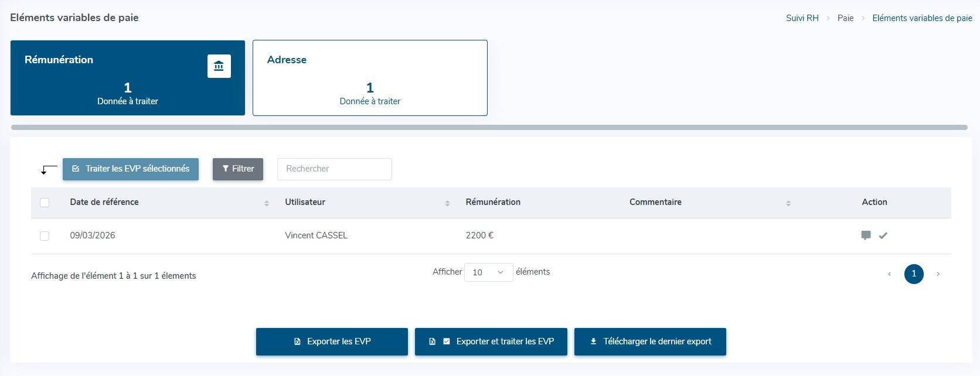This screenshot has width=980, height=376.
Task: Open the Filtrer options
Action: 238,169
